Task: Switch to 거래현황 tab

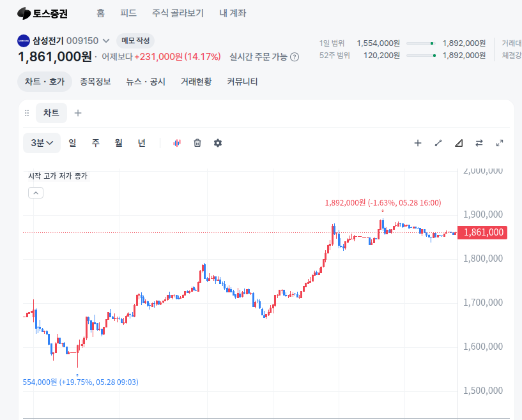Action: click(x=196, y=82)
